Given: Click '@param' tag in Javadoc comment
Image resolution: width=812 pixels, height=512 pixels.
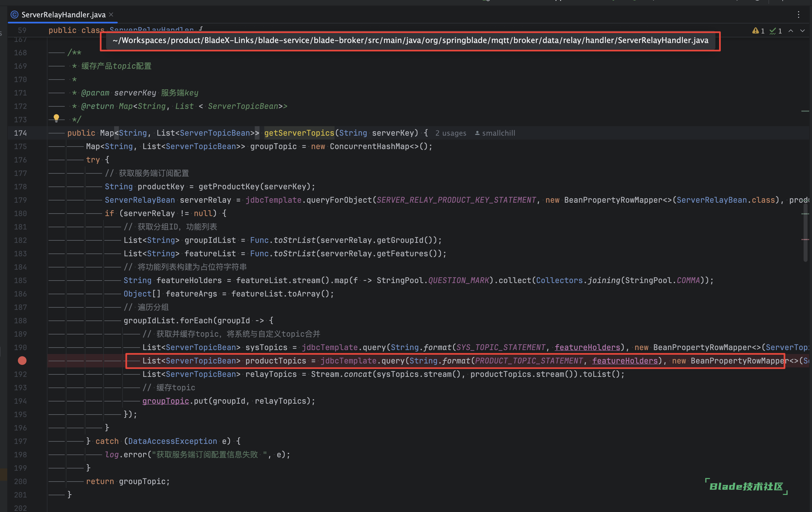Looking at the screenshot, I should click(x=95, y=93).
